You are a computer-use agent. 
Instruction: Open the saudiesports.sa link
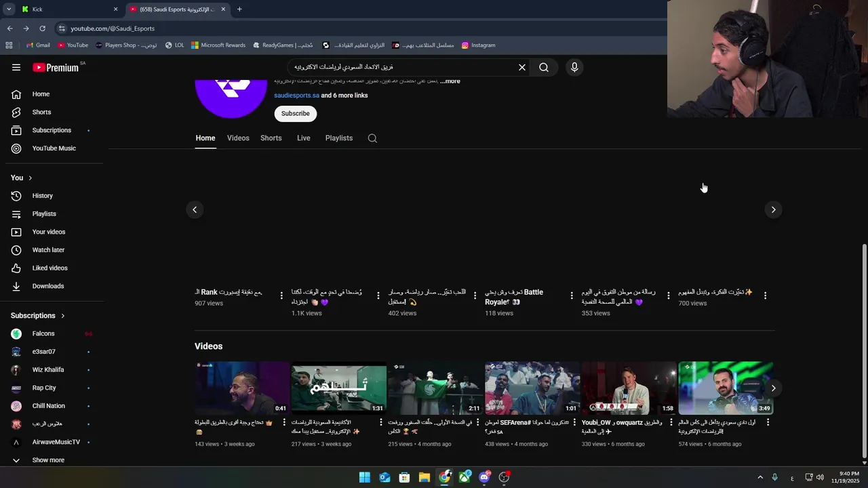[296, 96]
